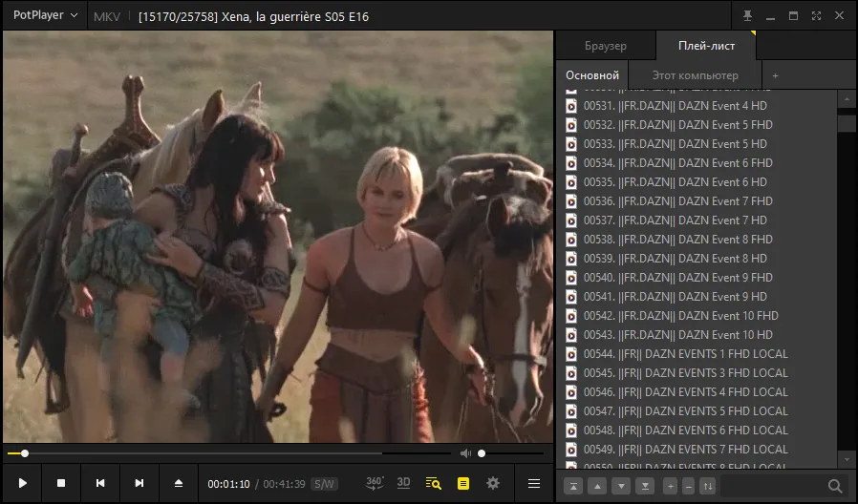Select '00548. ||FR|| DAZN EVENTS 6 FHD LOCAL'
858x504 pixels.
point(697,430)
